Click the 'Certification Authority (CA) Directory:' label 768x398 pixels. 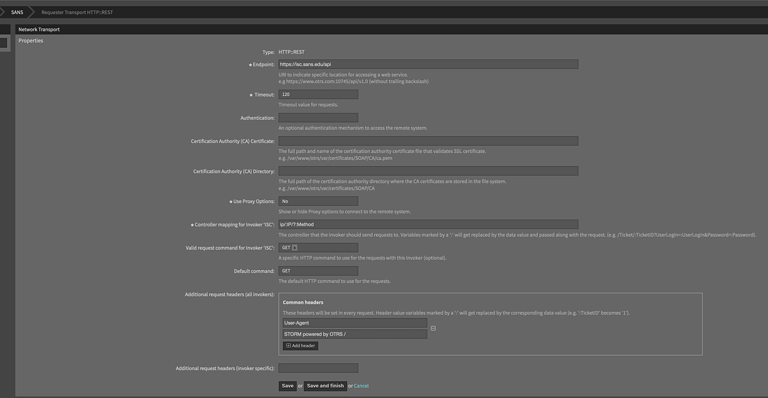pos(234,172)
